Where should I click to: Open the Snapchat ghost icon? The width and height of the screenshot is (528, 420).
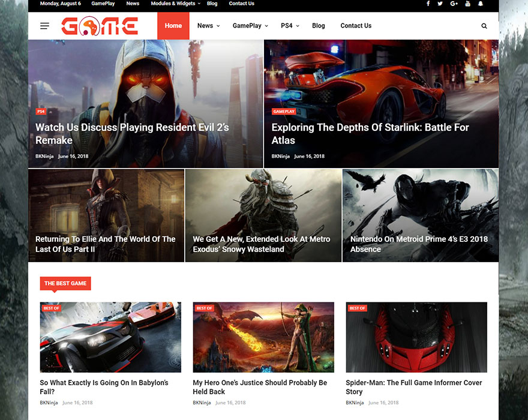(481, 4)
